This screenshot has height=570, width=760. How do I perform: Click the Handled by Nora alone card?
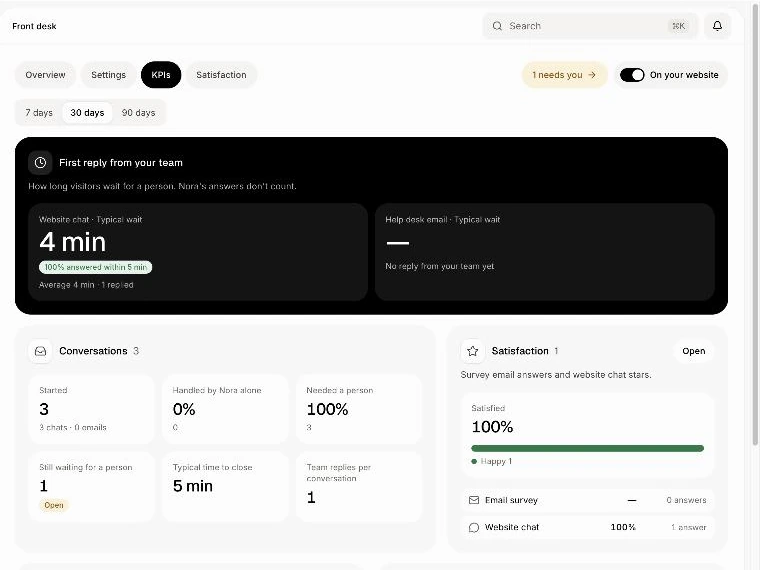coord(225,409)
